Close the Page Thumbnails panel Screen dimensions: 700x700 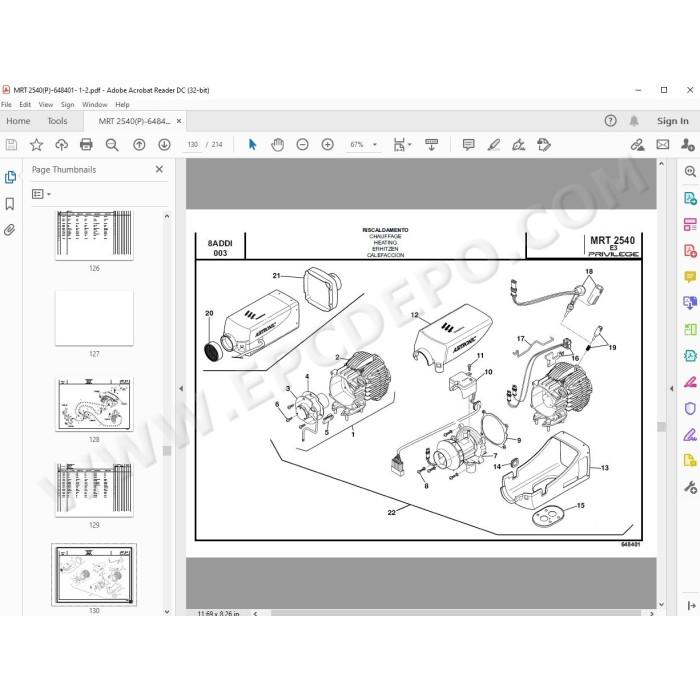(x=159, y=169)
